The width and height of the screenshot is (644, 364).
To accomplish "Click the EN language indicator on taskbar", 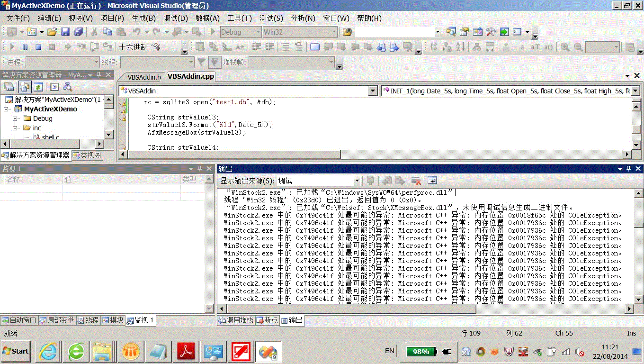I will pyautogui.click(x=389, y=351).
